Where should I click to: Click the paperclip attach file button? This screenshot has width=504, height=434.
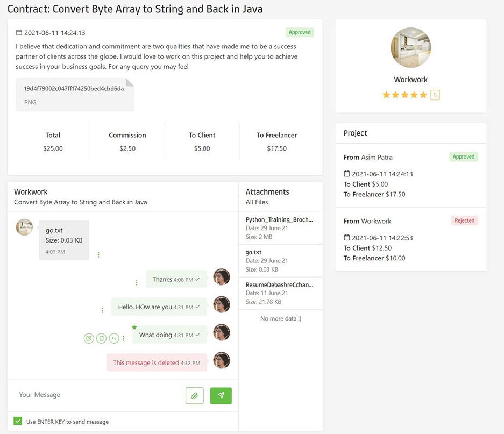194,395
